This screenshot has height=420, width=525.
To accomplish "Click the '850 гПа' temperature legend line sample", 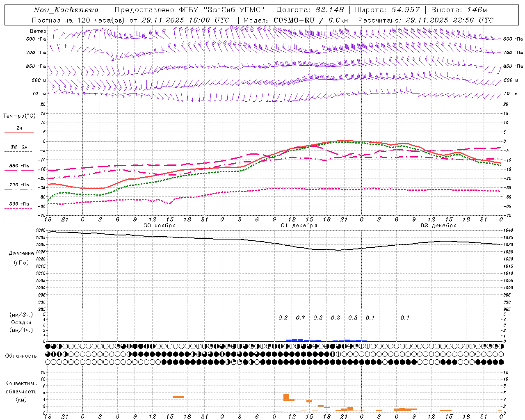I will click(18, 170).
